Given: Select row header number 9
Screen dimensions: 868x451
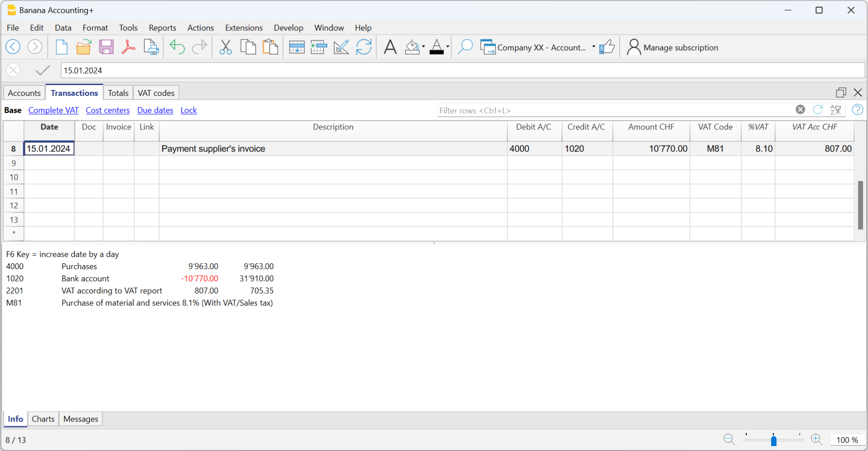Looking at the screenshot, I should tap(14, 163).
